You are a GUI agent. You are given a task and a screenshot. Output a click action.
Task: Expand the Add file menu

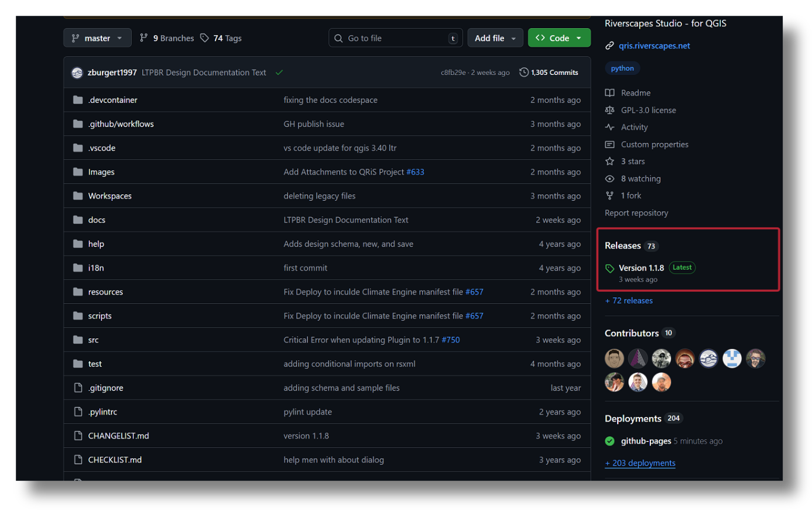tap(495, 38)
